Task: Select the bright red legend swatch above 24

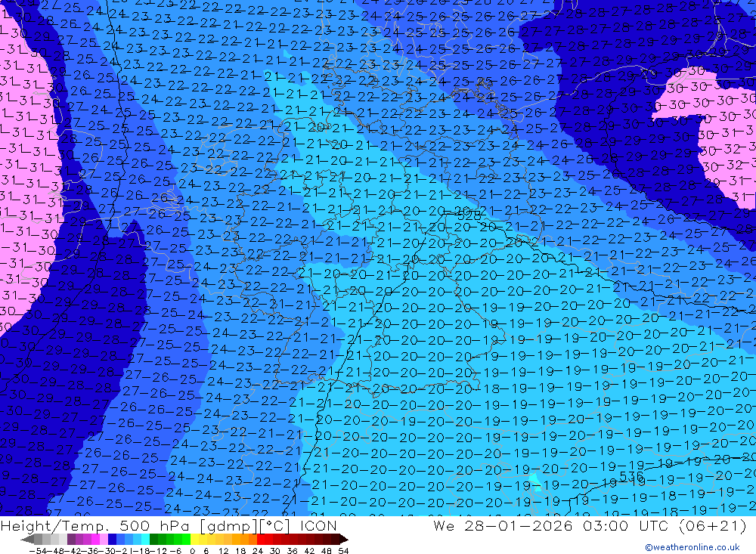Action: pyautogui.click(x=261, y=539)
